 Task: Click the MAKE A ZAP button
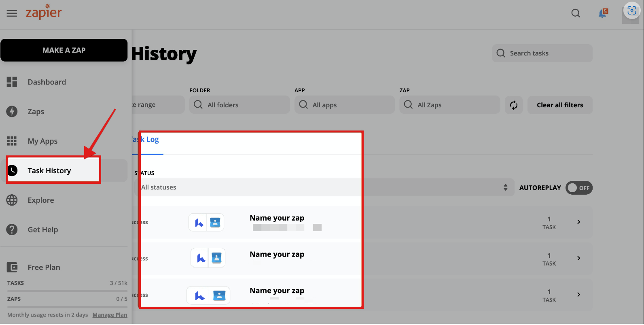(x=64, y=50)
